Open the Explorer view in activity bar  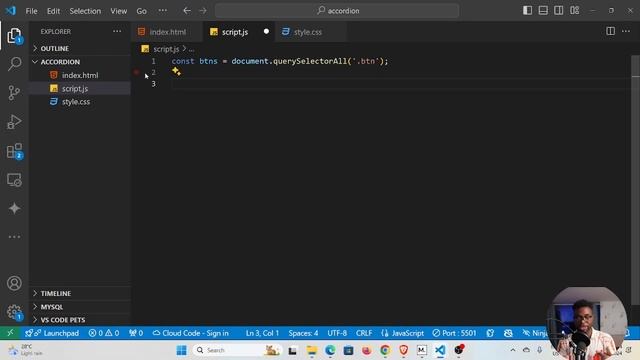14,36
